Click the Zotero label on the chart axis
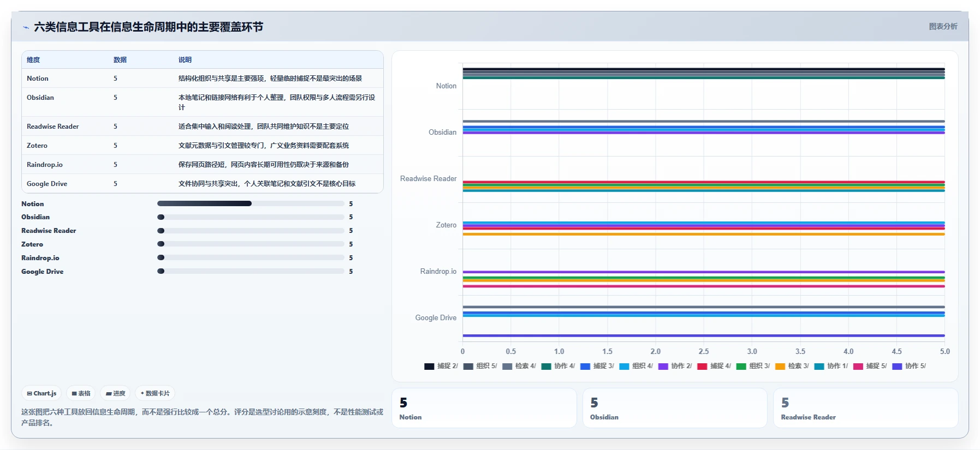The height and width of the screenshot is (450, 980). click(x=446, y=225)
